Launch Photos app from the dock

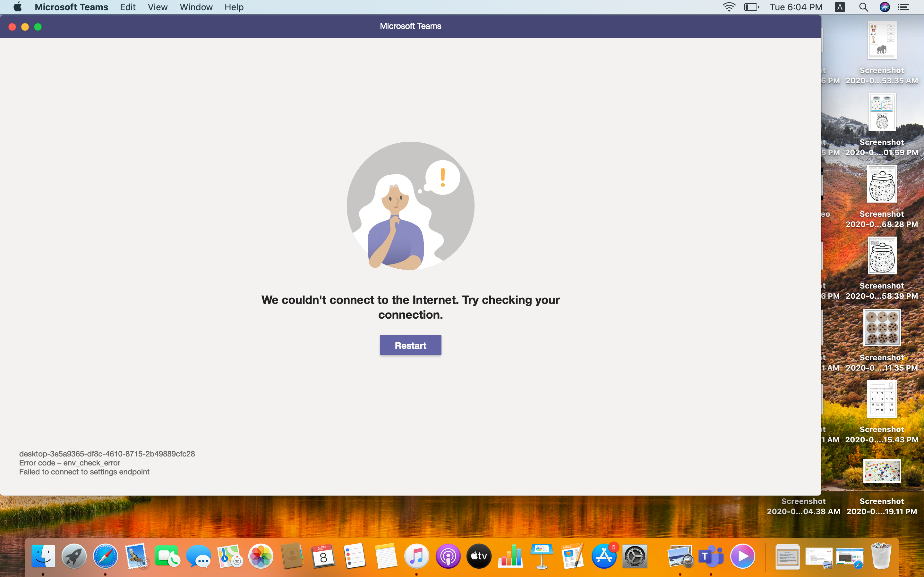point(261,556)
